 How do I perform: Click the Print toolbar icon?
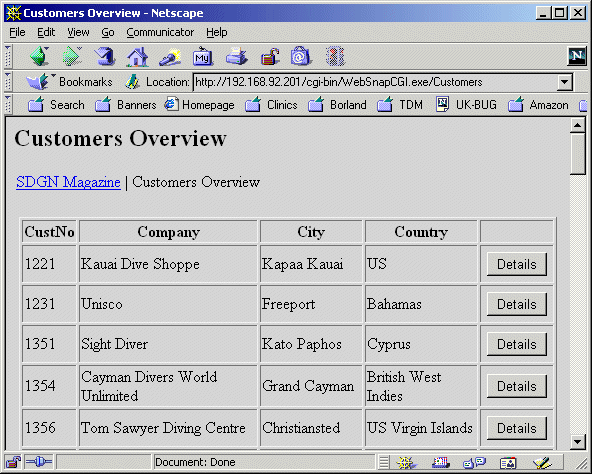pyautogui.click(x=236, y=57)
